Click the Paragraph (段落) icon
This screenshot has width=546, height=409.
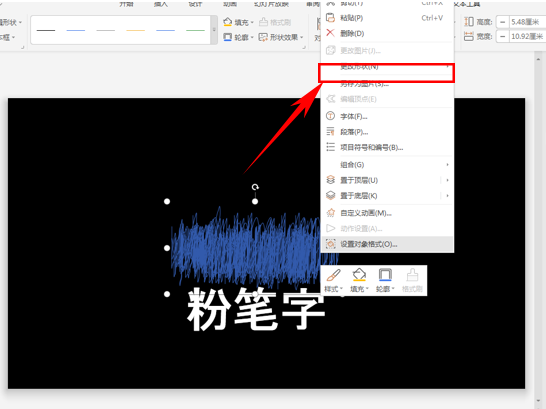coord(330,132)
